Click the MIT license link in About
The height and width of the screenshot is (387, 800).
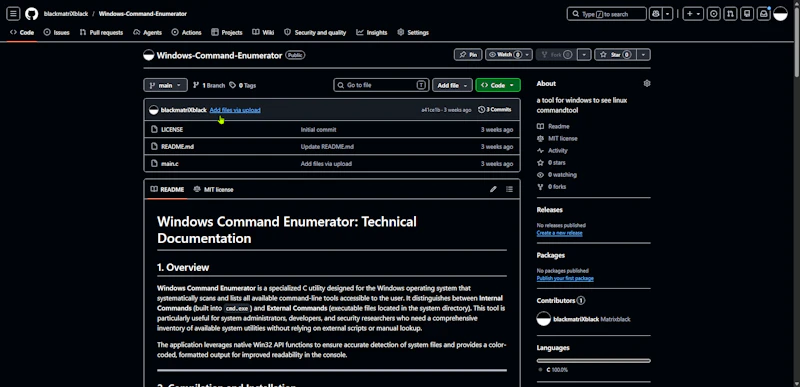pyautogui.click(x=557, y=139)
